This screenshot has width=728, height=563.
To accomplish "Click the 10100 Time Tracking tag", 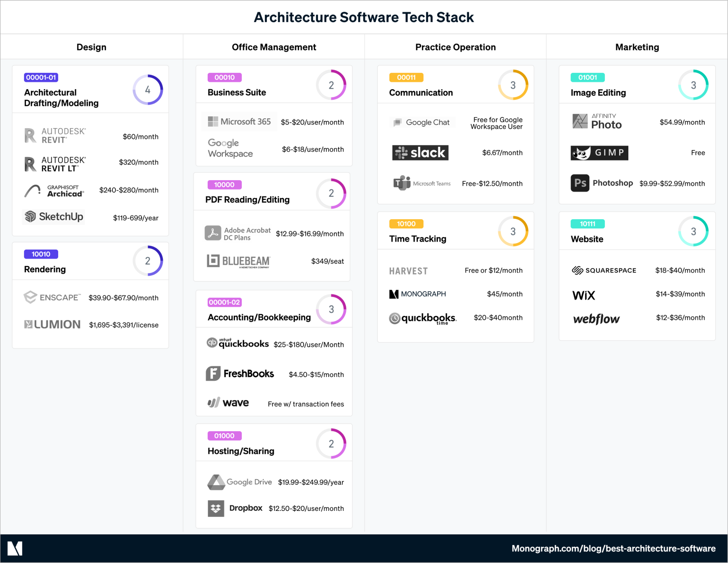I will (406, 224).
